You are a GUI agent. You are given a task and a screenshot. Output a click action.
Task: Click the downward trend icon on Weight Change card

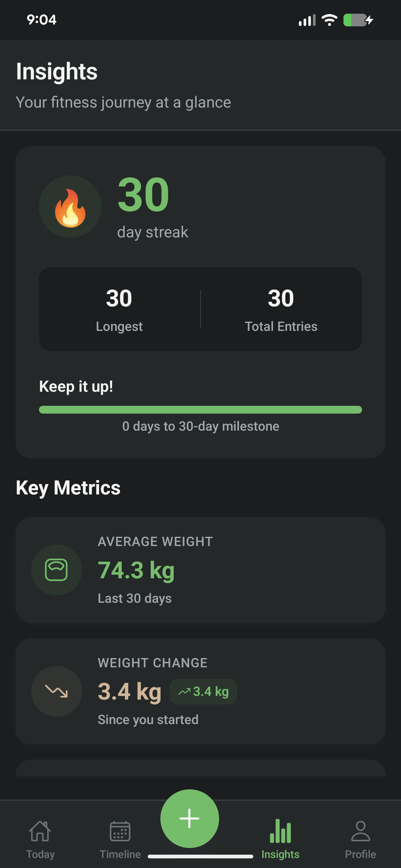pyautogui.click(x=56, y=691)
